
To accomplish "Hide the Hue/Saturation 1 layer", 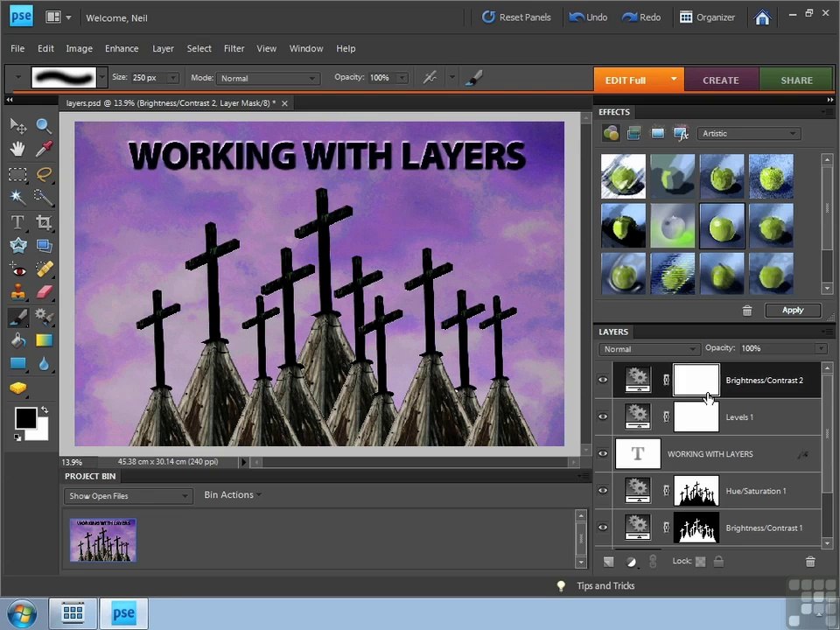I will tap(603, 490).
